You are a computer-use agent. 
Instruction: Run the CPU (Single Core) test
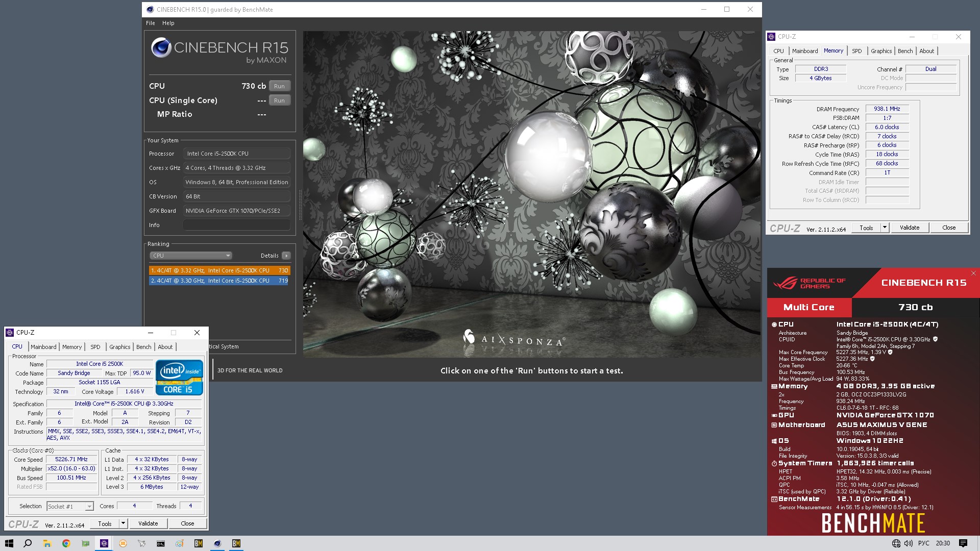(279, 101)
